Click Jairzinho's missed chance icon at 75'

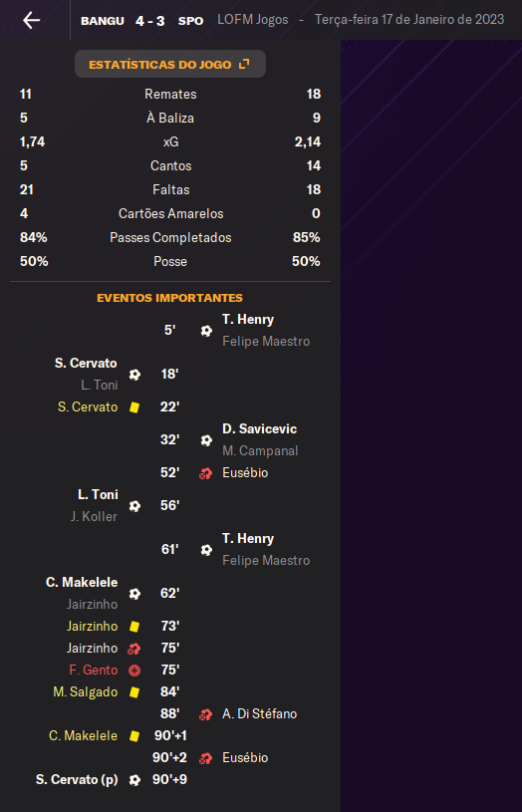(x=134, y=649)
